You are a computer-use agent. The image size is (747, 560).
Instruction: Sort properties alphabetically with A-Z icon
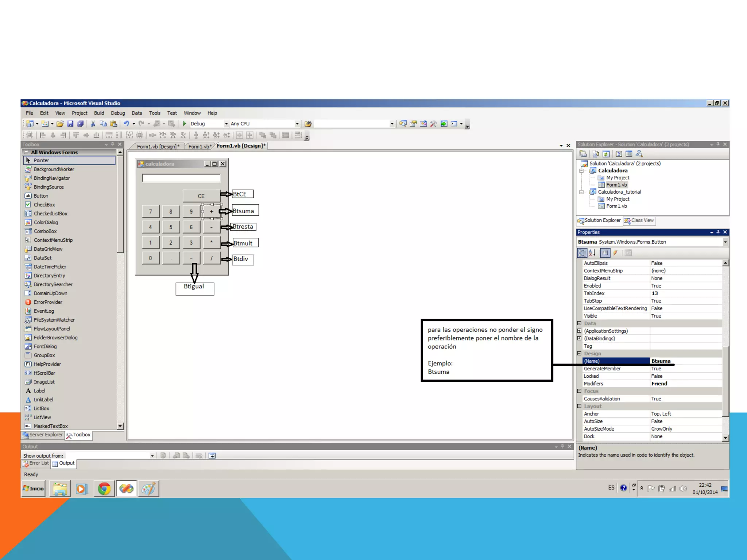[592, 253]
